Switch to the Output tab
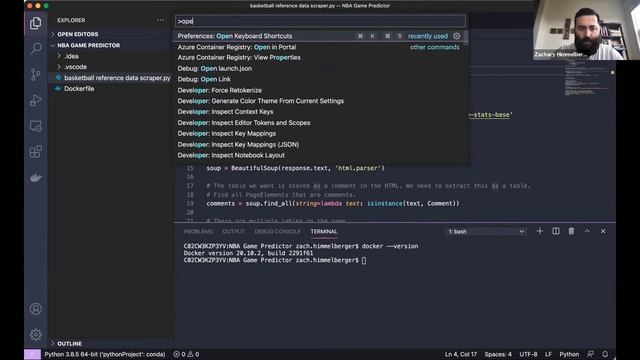640x360 pixels. (x=233, y=231)
